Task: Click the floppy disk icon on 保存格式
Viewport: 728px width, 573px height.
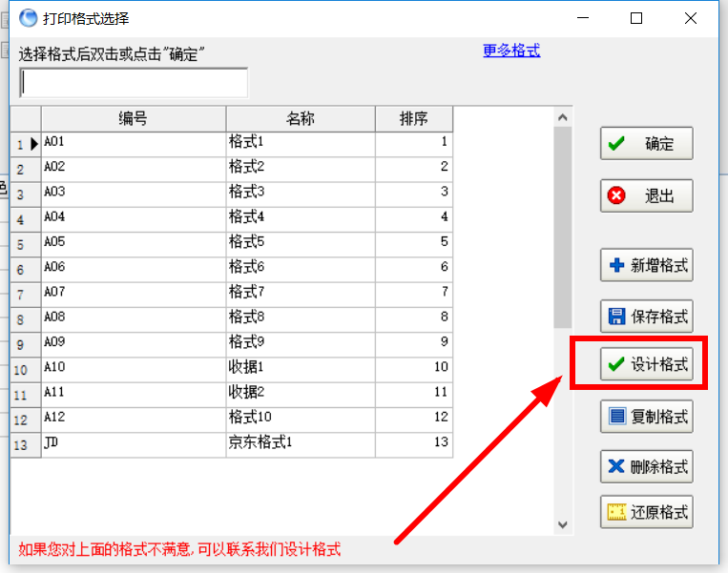Action: click(x=616, y=316)
